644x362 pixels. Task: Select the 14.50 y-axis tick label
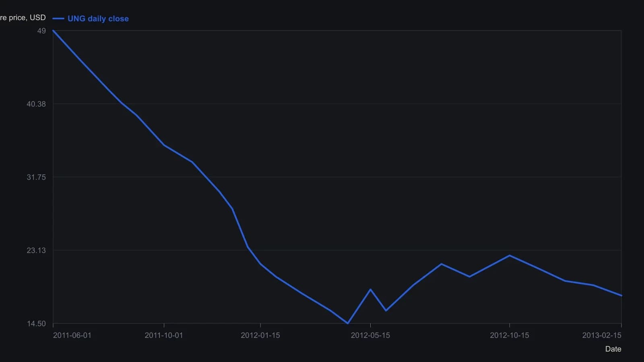tap(36, 324)
